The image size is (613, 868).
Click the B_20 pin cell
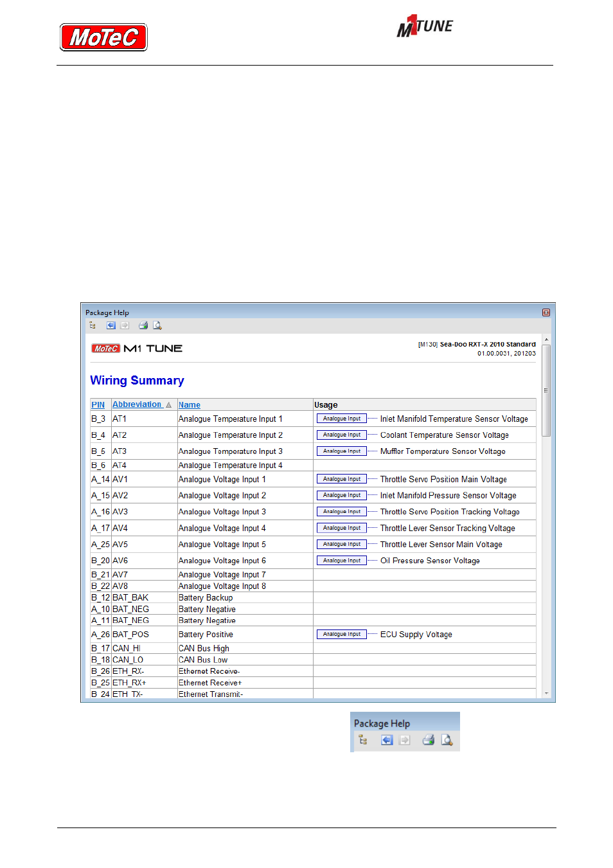click(100, 561)
